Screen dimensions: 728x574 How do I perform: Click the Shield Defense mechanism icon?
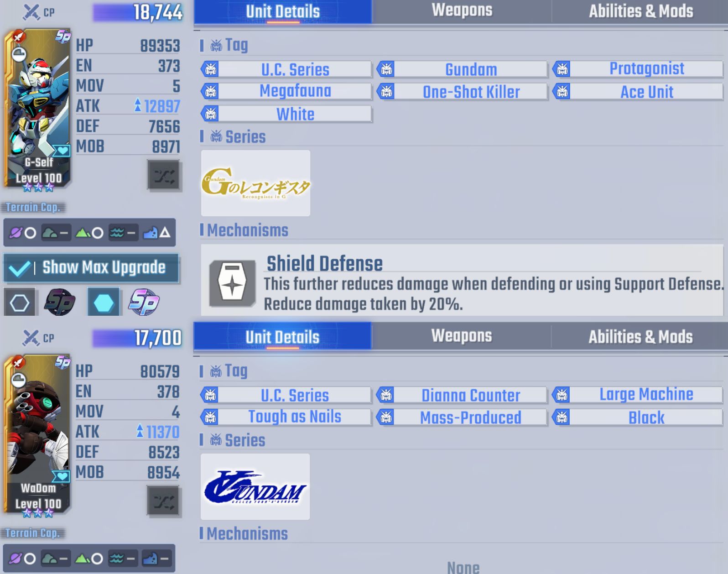232,283
